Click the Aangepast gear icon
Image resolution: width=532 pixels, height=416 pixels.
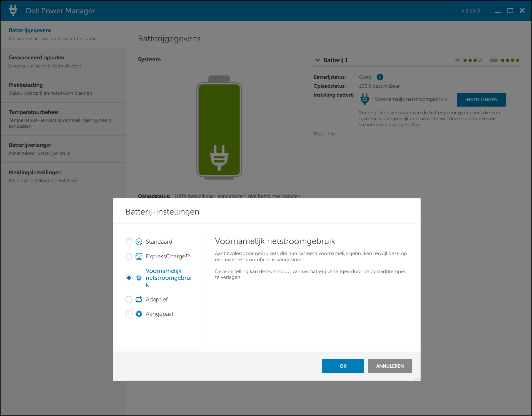point(139,314)
